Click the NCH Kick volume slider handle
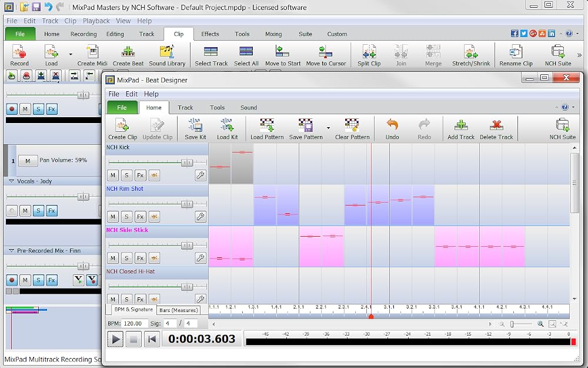Screen dimensions: 588x368 [x=187, y=163]
